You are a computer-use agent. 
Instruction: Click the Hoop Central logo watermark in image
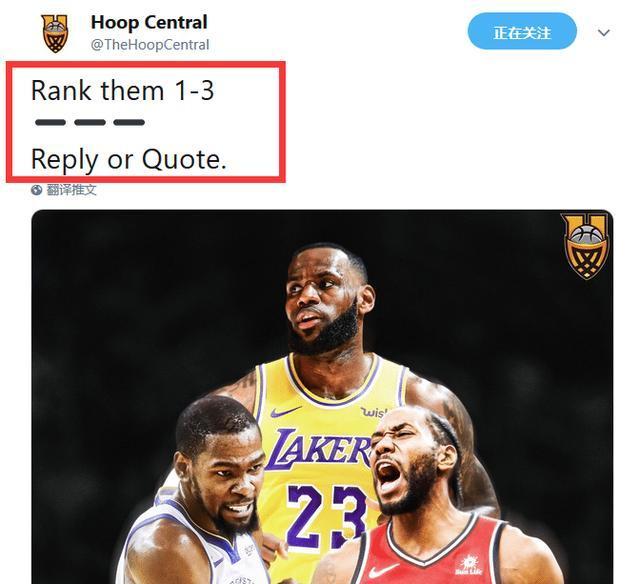(x=587, y=246)
